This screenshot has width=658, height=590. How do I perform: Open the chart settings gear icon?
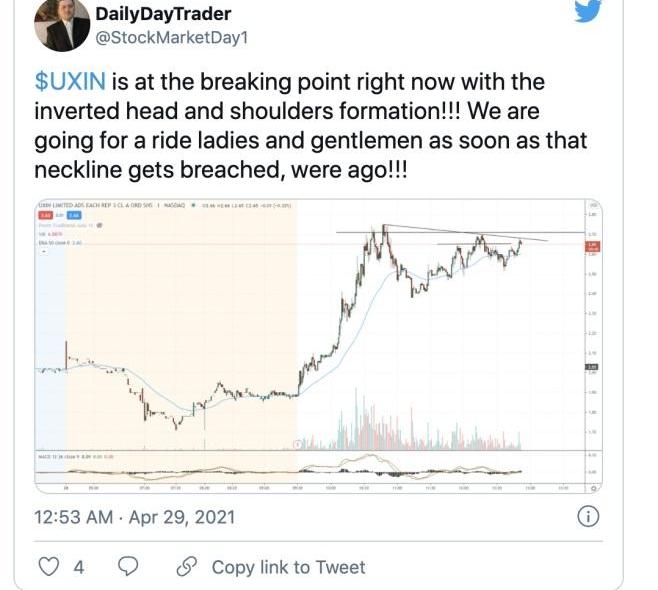pos(594,488)
